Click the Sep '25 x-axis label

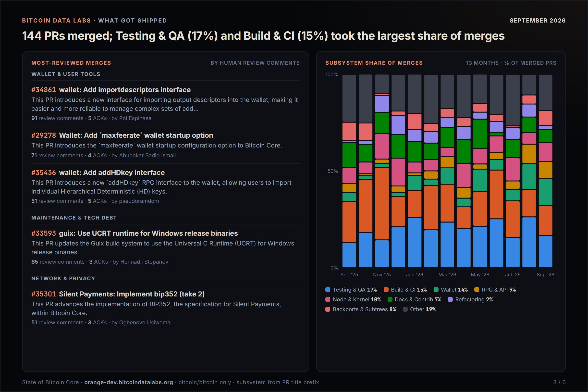tap(349, 274)
